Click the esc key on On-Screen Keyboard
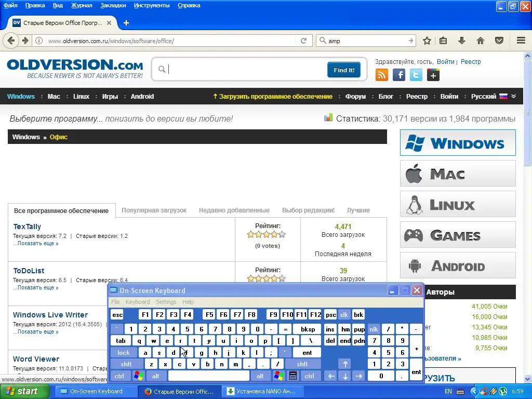Viewport: 532px width, 399px height. (117, 315)
